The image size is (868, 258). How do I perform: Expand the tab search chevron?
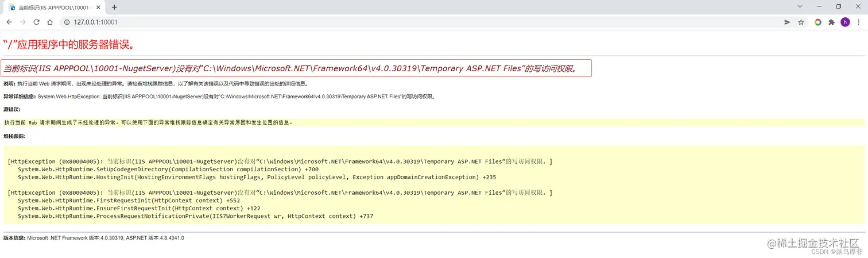[800, 6]
